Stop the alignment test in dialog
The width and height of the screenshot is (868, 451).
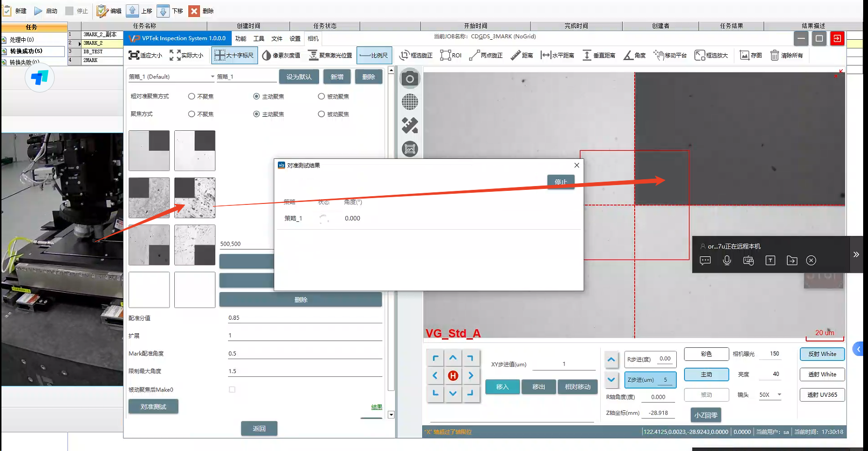coord(561,182)
